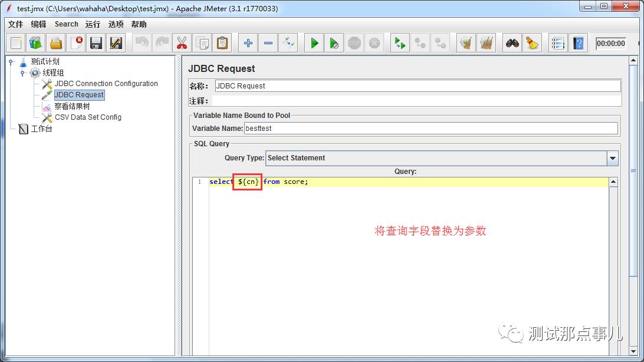Click the Paste clipboard icon
This screenshot has width=644, height=362.
tap(222, 43)
